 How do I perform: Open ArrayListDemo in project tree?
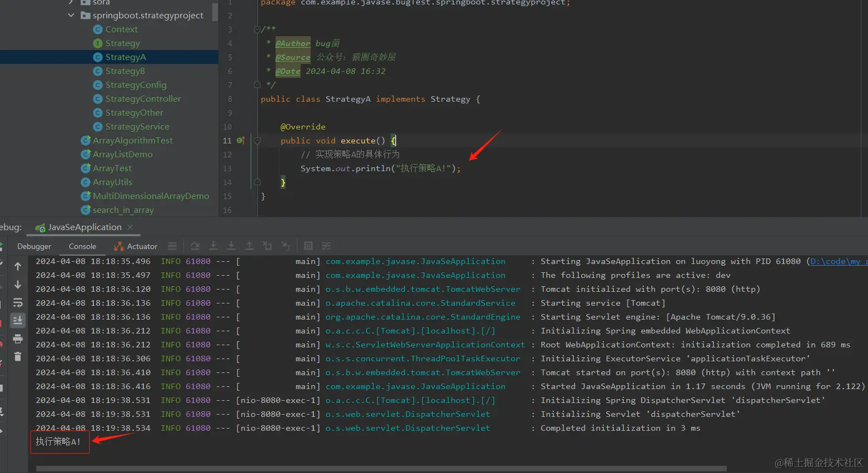coord(122,155)
